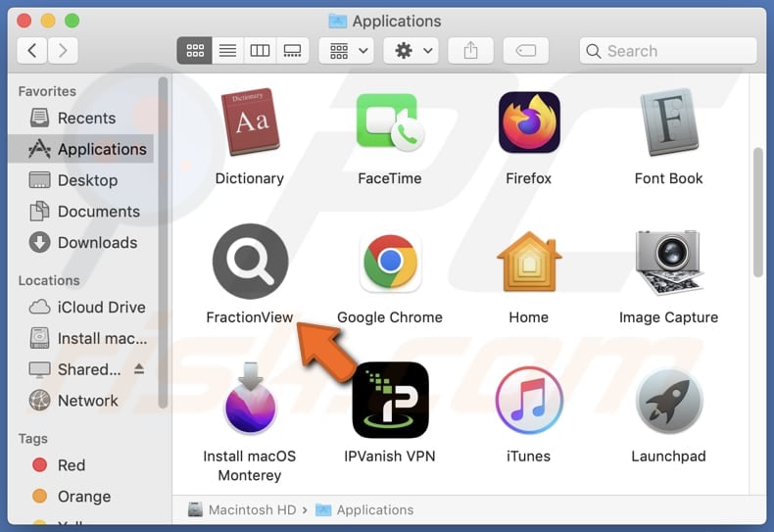Select the FractionView magnifier app icon
The height and width of the screenshot is (532, 774).
point(250,261)
